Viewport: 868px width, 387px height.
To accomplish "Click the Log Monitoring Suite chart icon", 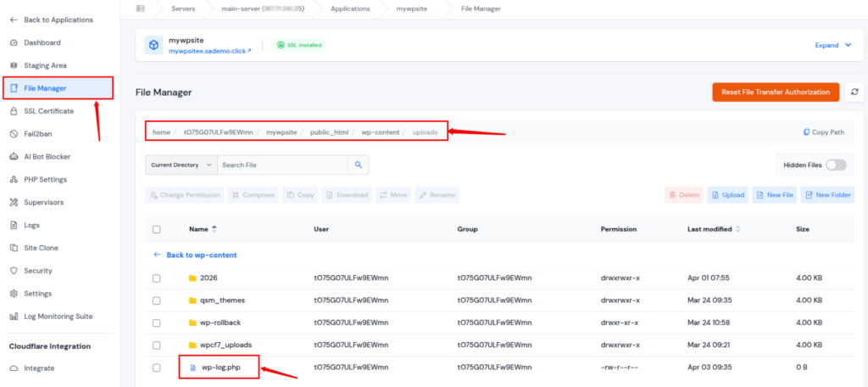I will point(14,317).
